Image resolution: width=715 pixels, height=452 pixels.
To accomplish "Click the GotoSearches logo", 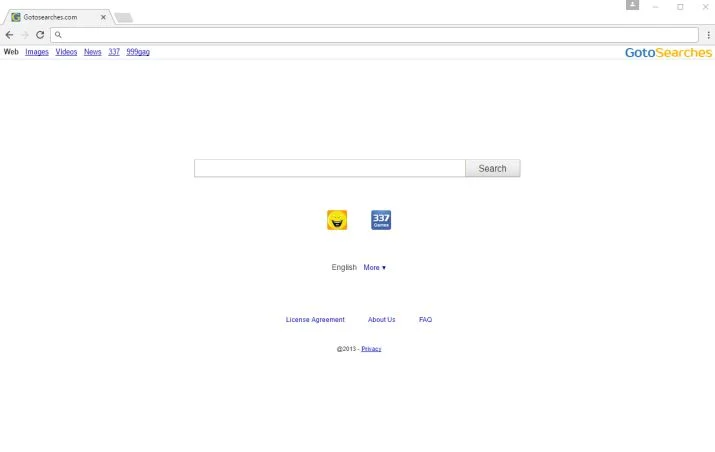I will (668, 52).
